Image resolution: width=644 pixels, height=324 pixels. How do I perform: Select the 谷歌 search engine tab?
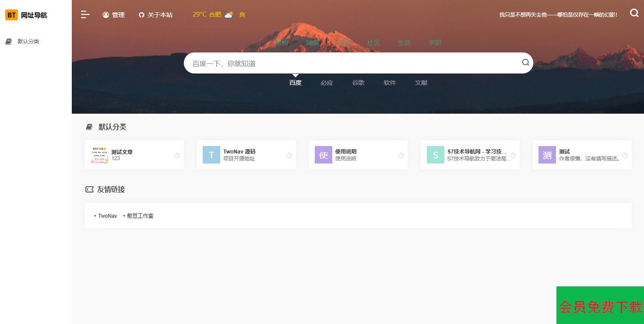[x=358, y=83]
